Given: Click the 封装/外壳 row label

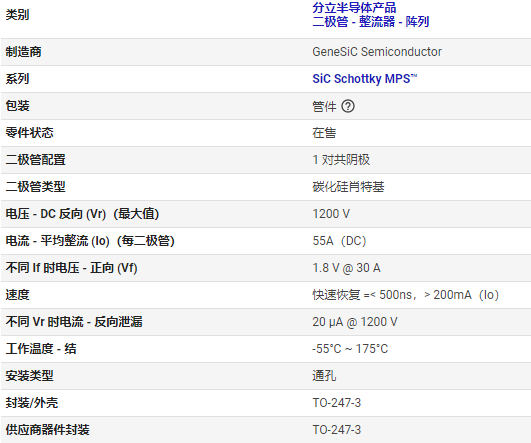Looking at the screenshot, I should pyautogui.click(x=32, y=403).
